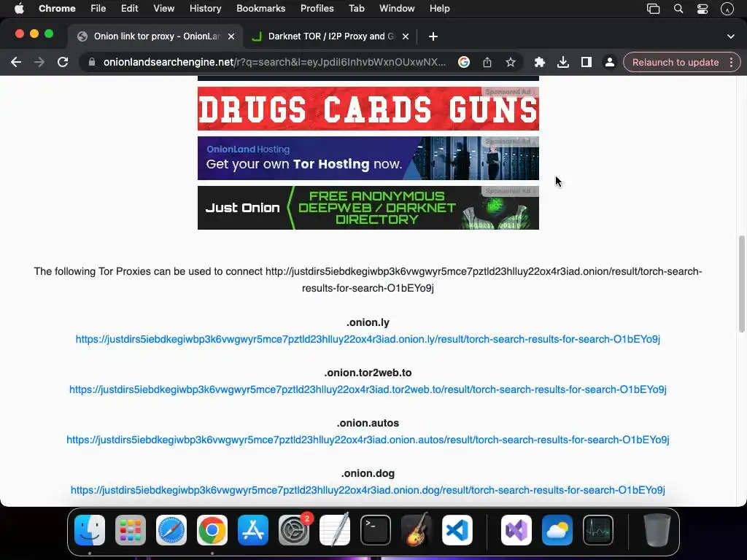Screen dimensions: 747x560
Task: Open Spotlight search in the menu bar
Action: click(x=678, y=9)
